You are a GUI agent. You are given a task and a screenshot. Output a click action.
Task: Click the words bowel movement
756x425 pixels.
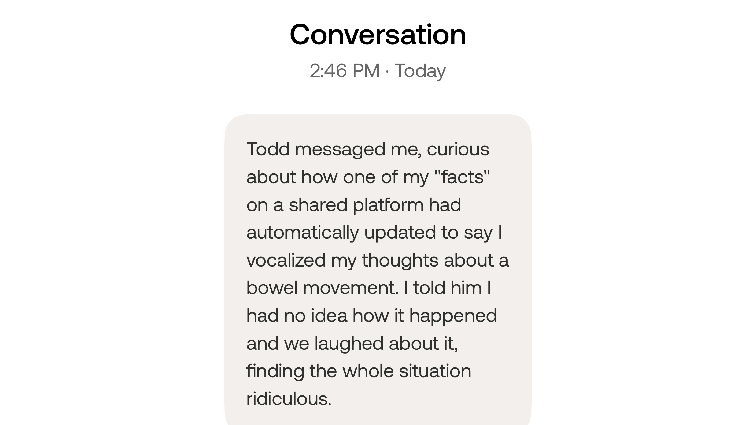[x=322, y=288]
